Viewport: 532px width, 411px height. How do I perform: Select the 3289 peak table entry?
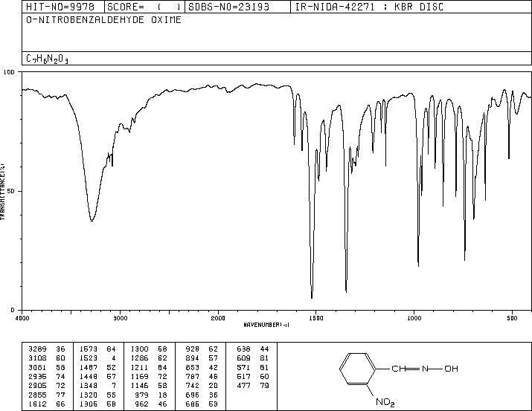47,349
